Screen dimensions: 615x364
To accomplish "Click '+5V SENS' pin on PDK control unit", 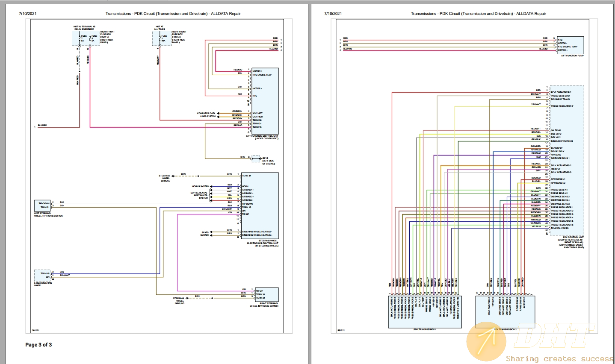I will pos(556,155).
